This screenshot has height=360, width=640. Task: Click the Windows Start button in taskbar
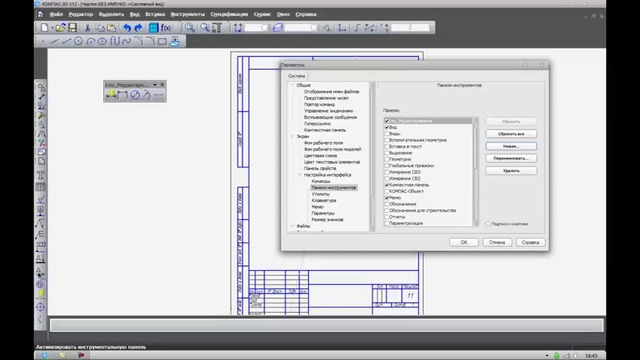44,356
